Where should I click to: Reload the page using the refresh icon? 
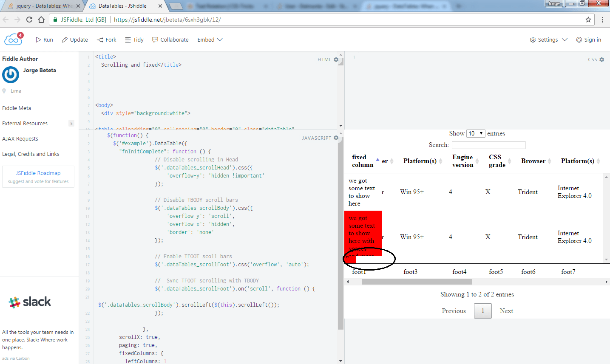(x=29, y=19)
